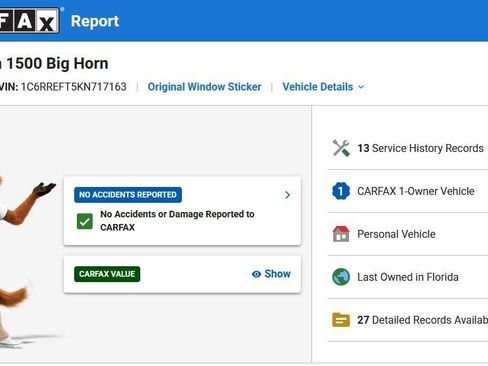Click the yellow folder records icon
This screenshot has width=488, height=366.
(341, 320)
